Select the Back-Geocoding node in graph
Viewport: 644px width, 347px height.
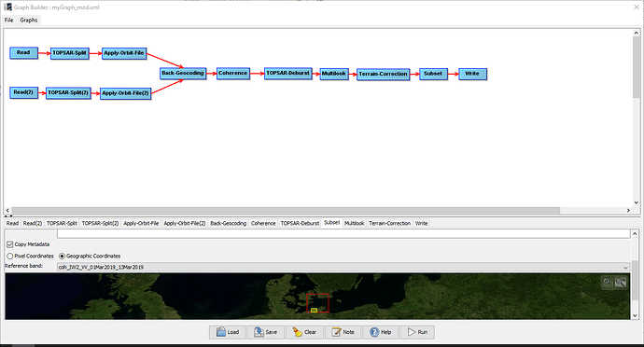click(183, 73)
